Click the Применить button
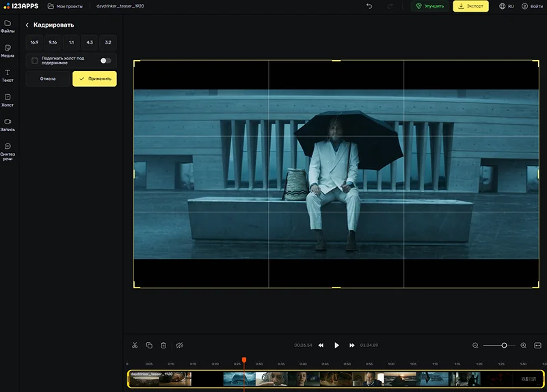Image resolution: width=547 pixels, height=392 pixels. [x=94, y=79]
